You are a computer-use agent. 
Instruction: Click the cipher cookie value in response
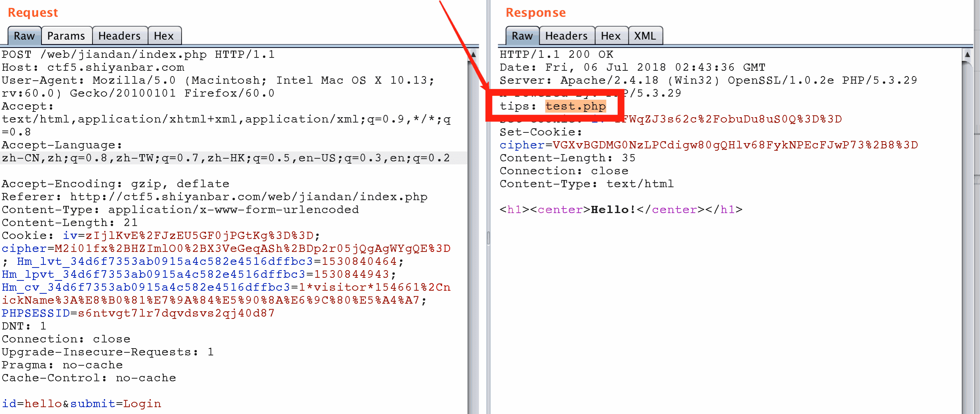click(735, 145)
